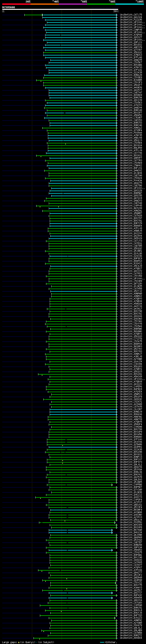Viewport: 146px width, 644px height.
Task: Open hit UniRef100_Q41324
Action: pos(131,17)
